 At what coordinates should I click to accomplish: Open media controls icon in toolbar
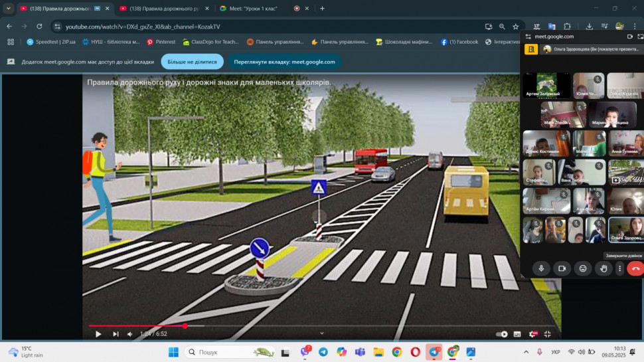pos(604,27)
